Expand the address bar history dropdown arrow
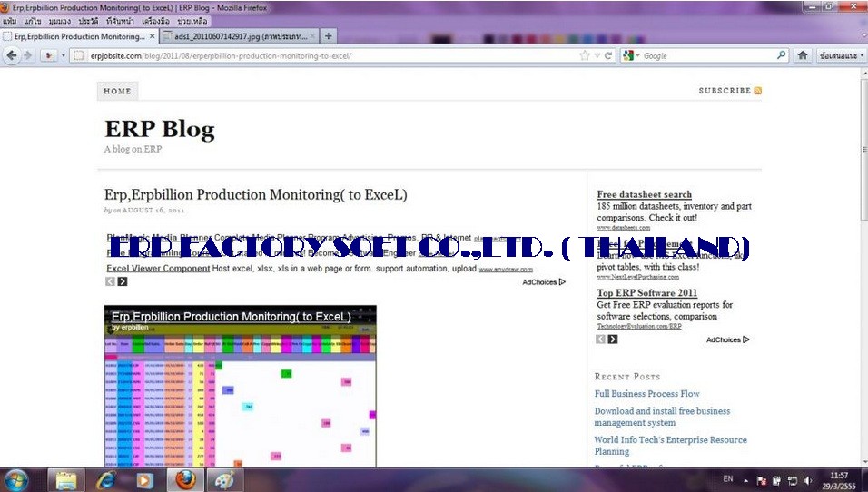The width and height of the screenshot is (868, 492). (597, 55)
